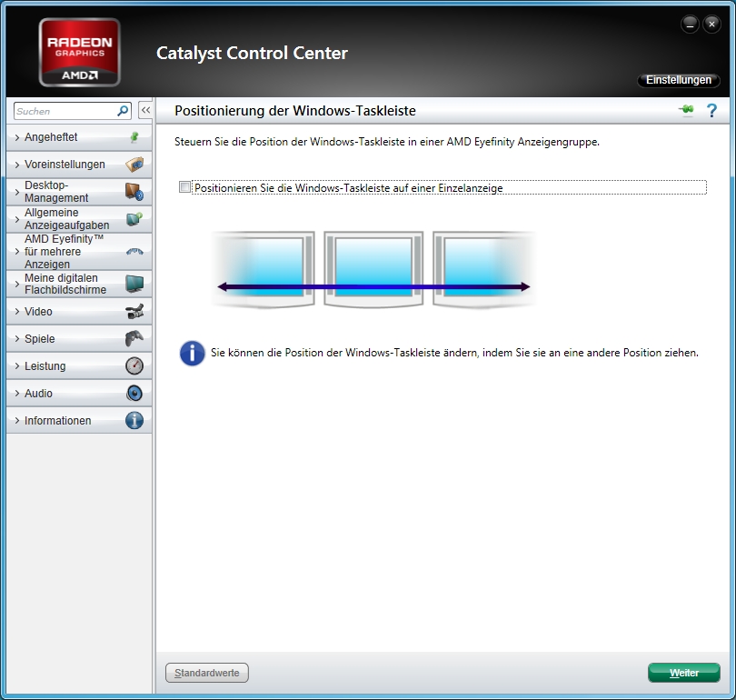Open the Einstellungen menu
Viewport: 736px width, 700px height.
click(678, 80)
